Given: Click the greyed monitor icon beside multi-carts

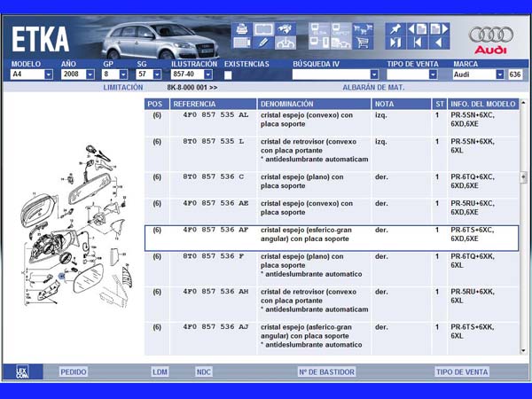Looking at the screenshot, I should coord(341,29).
